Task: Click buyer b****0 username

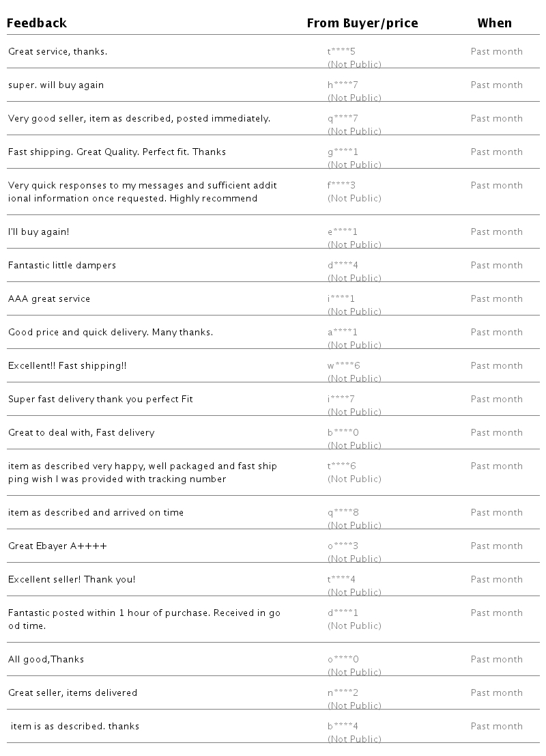Action: click(x=343, y=433)
